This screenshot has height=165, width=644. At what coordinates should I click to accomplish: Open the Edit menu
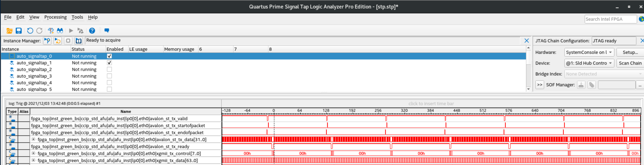pyautogui.click(x=20, y=17)
